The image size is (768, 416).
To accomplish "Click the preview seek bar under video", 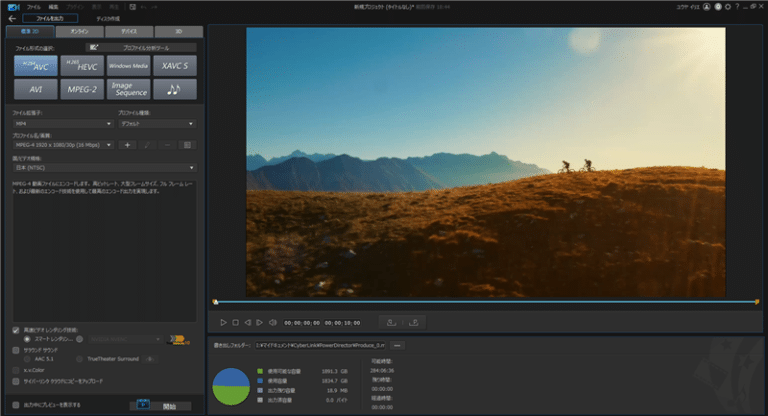I will [x=485, y=301].
